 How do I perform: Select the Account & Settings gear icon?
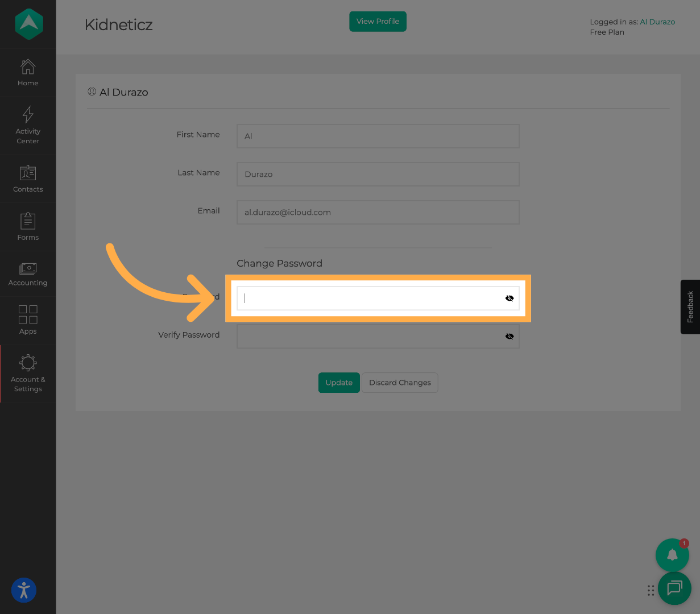[x=27, y=362]
